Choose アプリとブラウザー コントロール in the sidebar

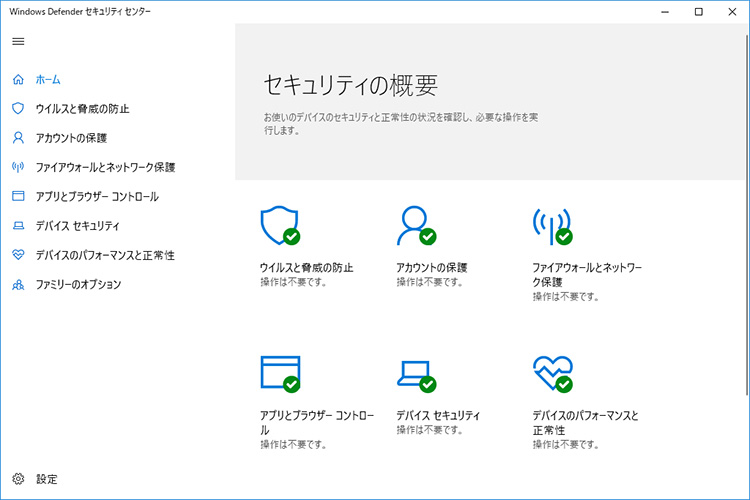tap(97, 196)
